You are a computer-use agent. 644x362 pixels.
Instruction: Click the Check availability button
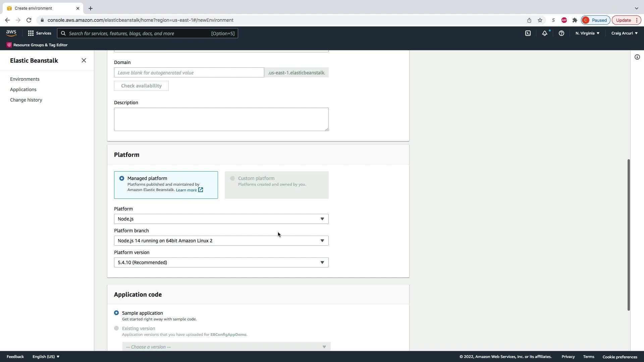coord(141,86)
